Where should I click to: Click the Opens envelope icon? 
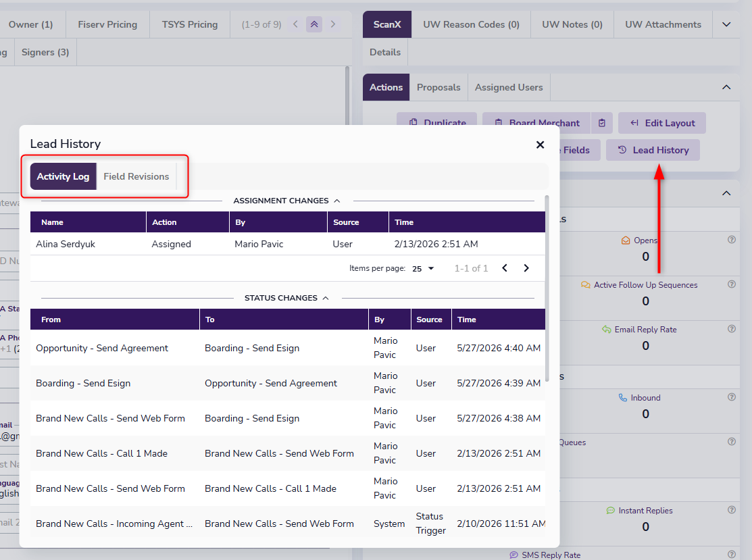[x=626, y=240]
